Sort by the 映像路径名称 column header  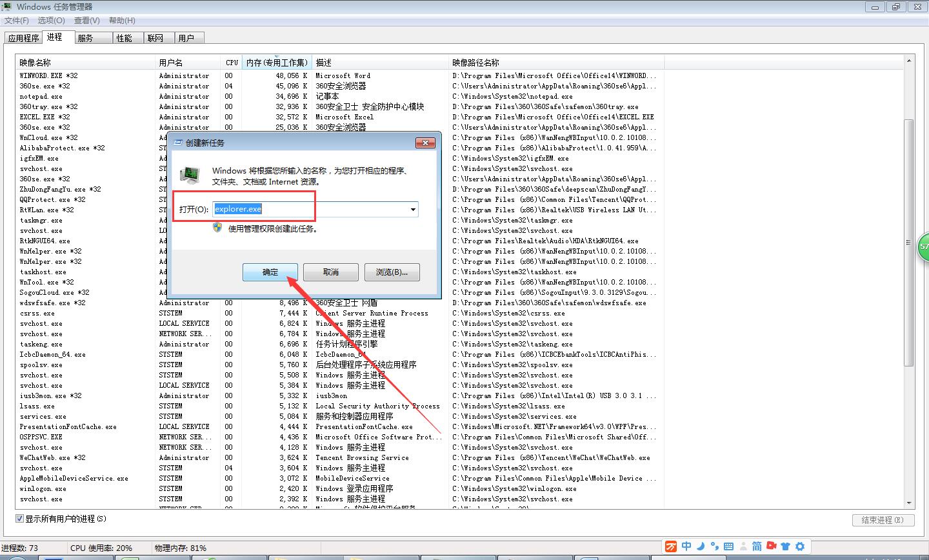pyautogui.click(x=557, y=63)
